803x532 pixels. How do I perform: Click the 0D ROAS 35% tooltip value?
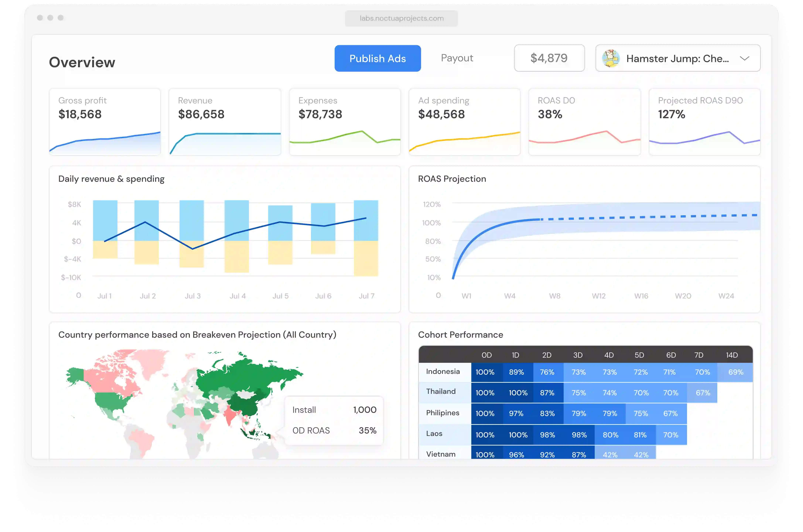[367, 431]
